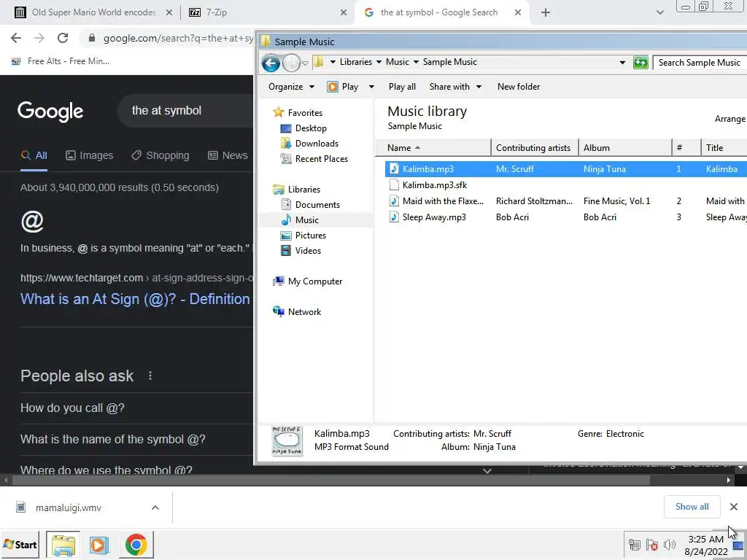Image resolution: width=747 pixels, height=560 pixels.
Task: Click Mr. Scruff artist cell
Action: 514,168
